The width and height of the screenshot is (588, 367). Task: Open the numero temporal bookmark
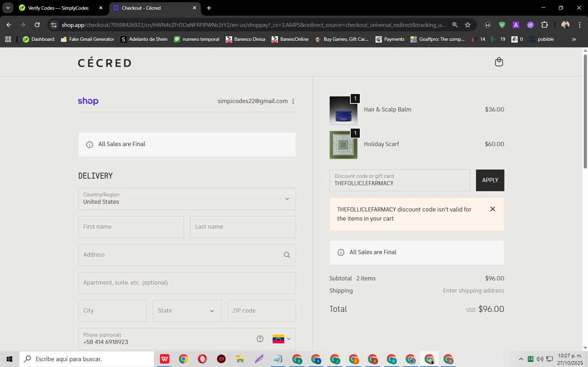(196, 39)
